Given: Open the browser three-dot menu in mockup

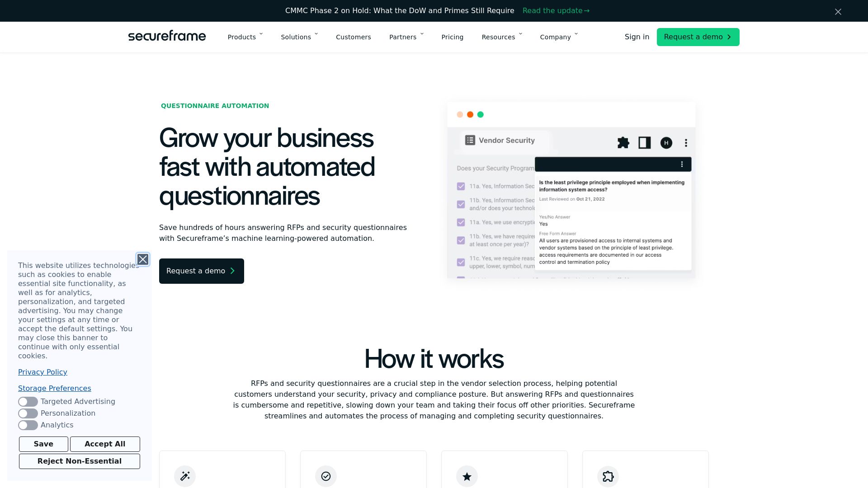Looking at the screenshot, I should [686, 143].
